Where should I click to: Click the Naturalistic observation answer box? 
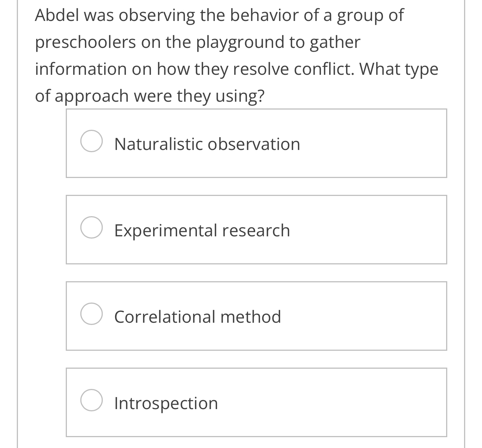[x=256, y=143]
